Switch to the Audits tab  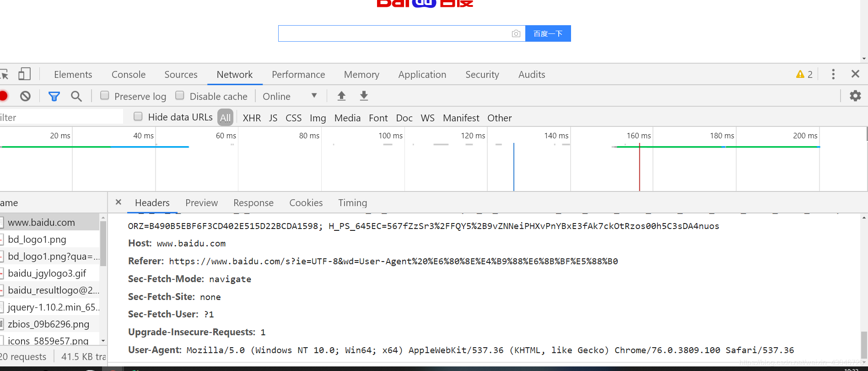click(x=532, y=74)
